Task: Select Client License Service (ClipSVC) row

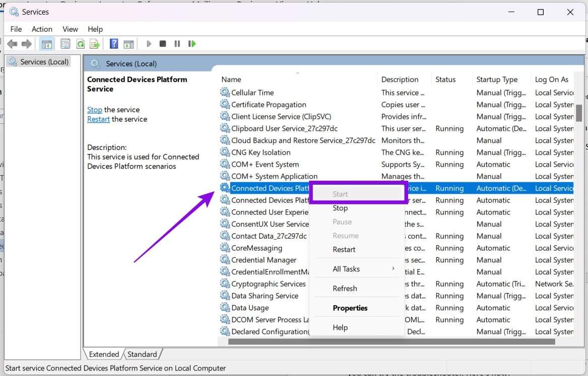Action: [397, 116]
